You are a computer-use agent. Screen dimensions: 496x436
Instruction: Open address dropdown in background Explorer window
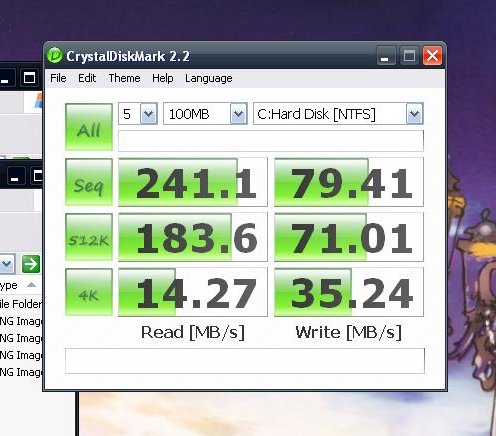7,264
